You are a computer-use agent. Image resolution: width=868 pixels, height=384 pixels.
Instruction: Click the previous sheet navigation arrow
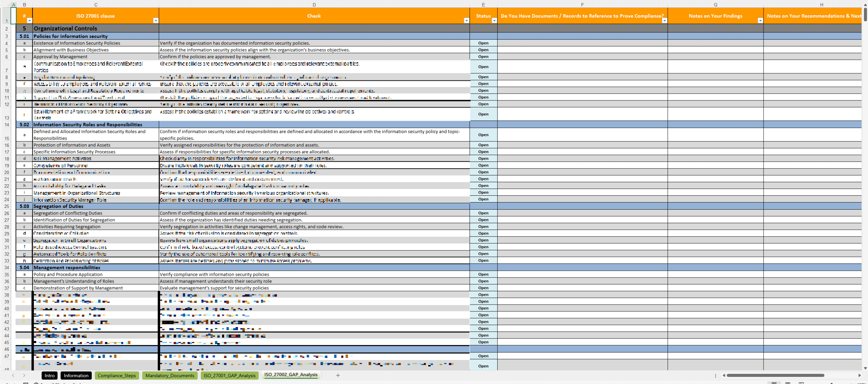13,376
